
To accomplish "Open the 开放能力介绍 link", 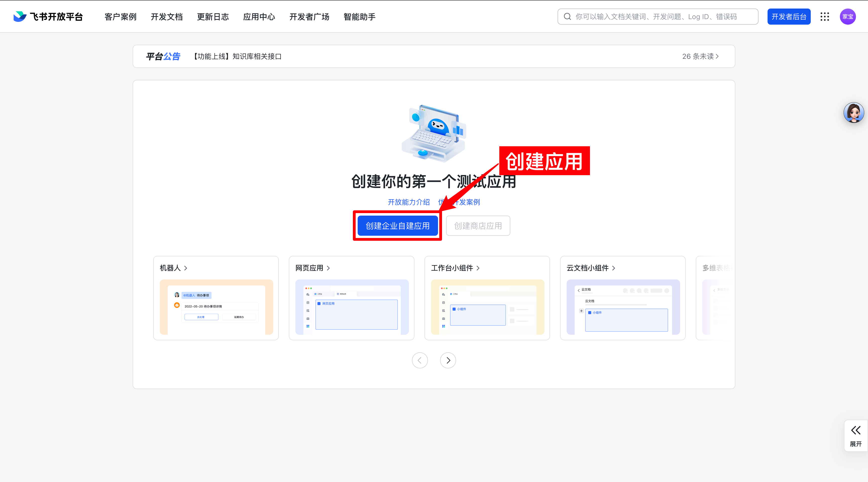I will pyautogui.click(x=409, y=202).
